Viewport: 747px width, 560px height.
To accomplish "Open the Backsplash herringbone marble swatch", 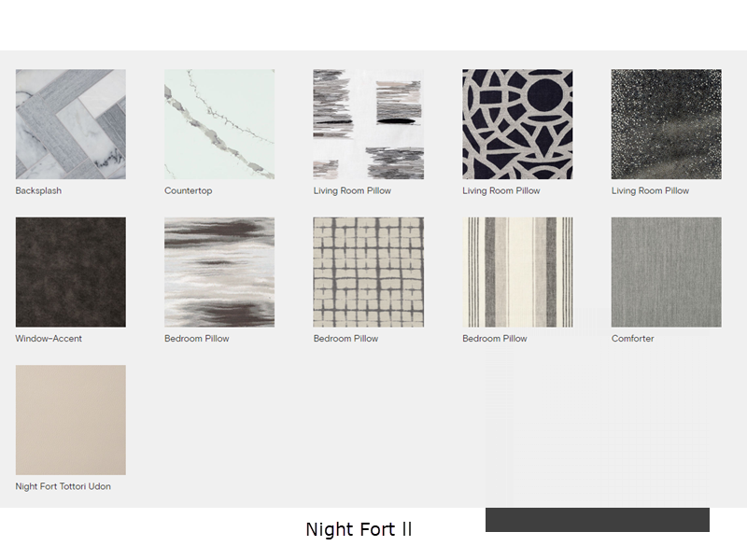I will (71, 124).
